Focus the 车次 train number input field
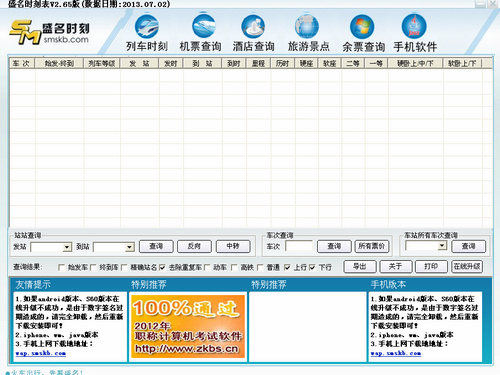 click(299, 246)
